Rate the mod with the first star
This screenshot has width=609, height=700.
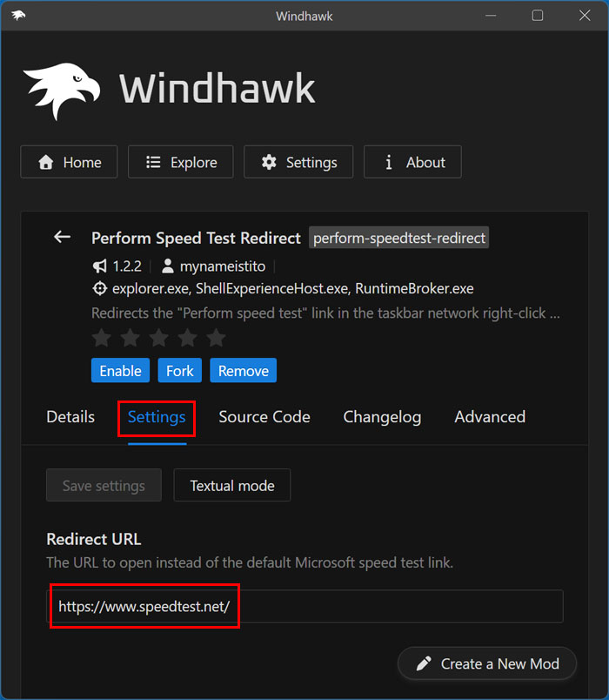point(102,338)
